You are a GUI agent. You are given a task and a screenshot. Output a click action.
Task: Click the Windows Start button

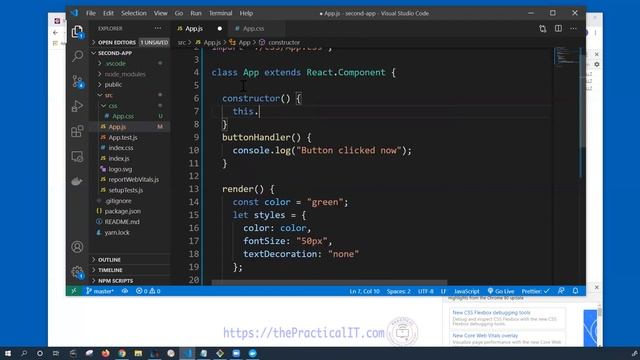8,353
